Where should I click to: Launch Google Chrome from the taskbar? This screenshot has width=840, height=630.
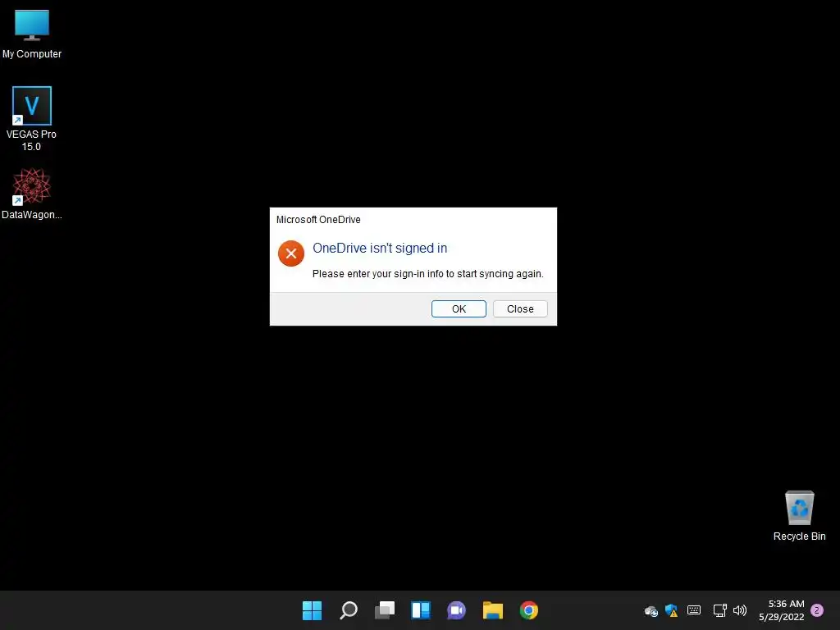[x=529, y=610]
